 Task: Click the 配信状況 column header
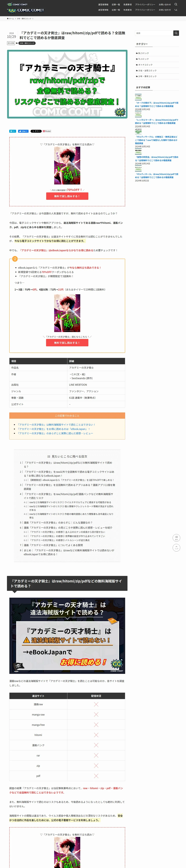coord(96,696)
